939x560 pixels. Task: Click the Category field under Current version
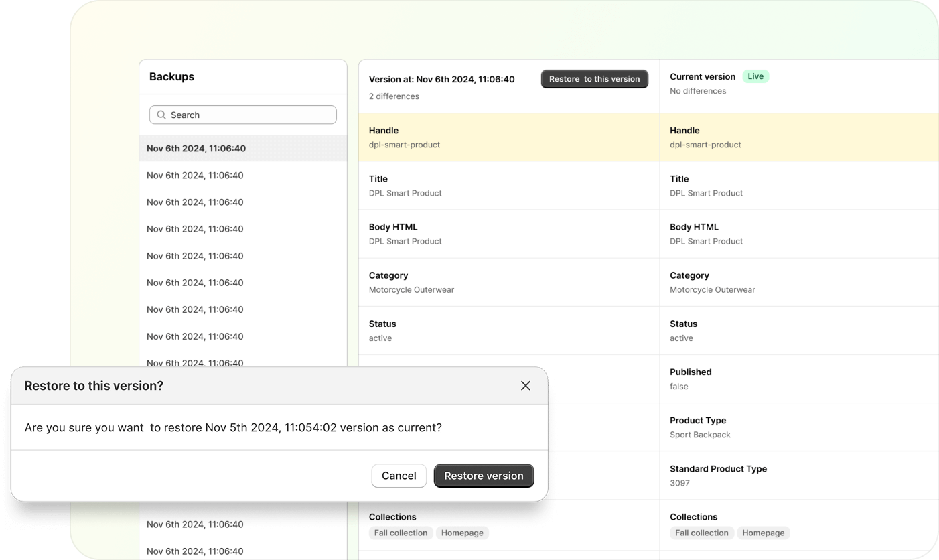point(797,283)
